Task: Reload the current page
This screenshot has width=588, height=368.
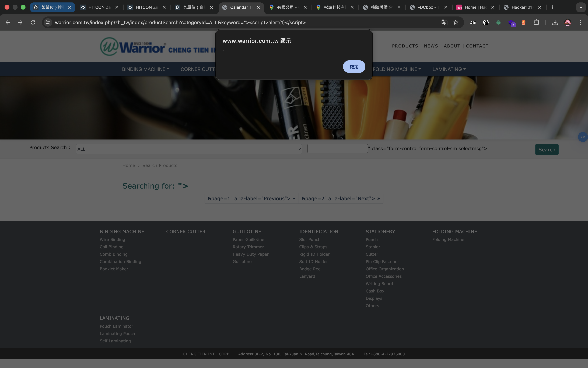Action: (x=33, y=22)
